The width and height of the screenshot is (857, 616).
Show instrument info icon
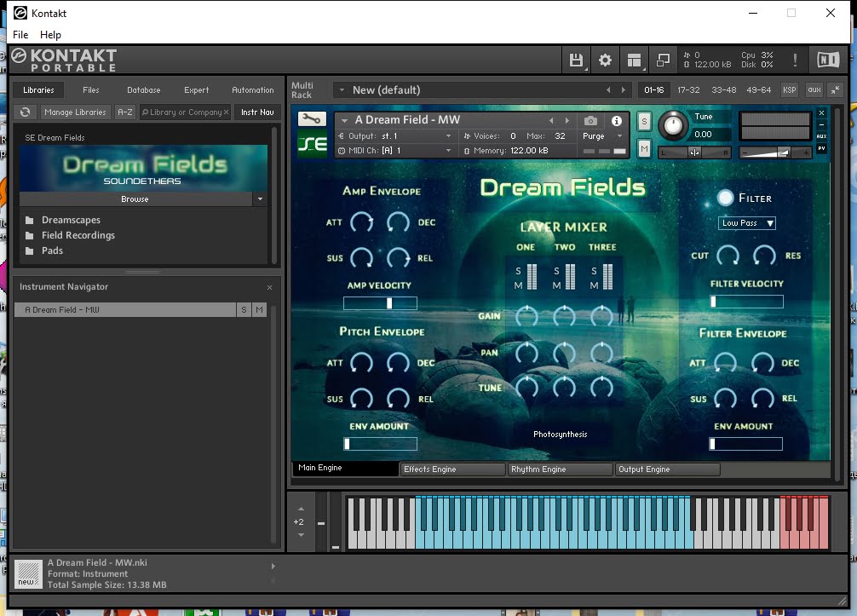coord(617,121)
